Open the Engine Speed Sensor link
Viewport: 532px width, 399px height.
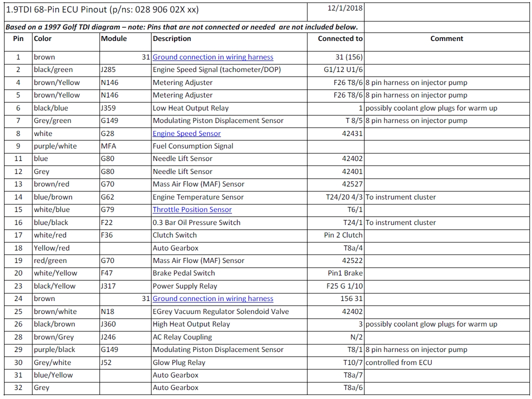click(x=186, y=133)
